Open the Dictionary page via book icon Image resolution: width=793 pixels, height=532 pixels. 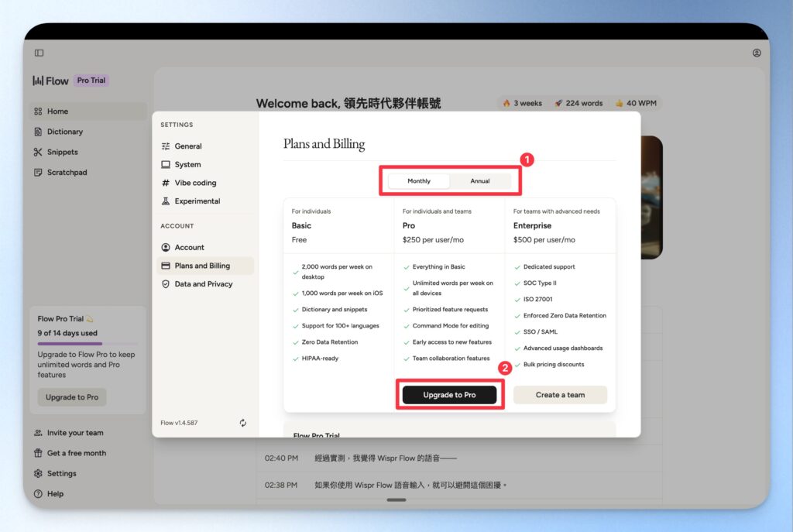coord(38,132)
